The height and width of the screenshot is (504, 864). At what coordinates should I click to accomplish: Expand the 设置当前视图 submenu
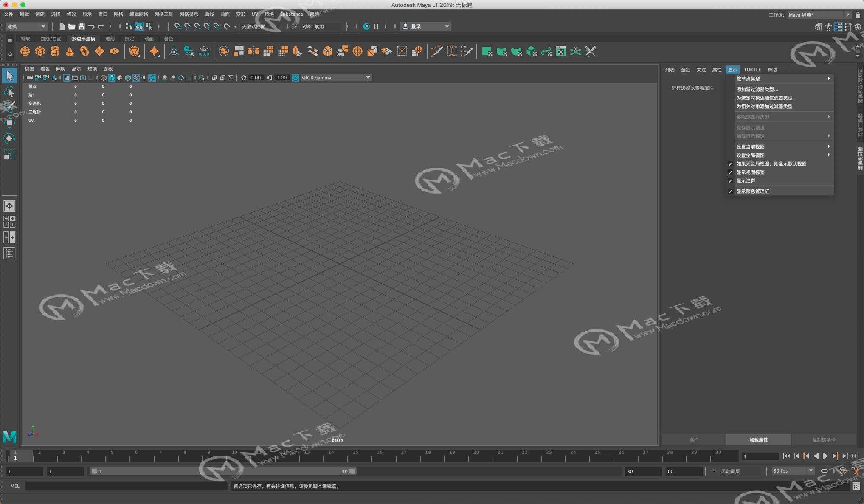[784, 146]
